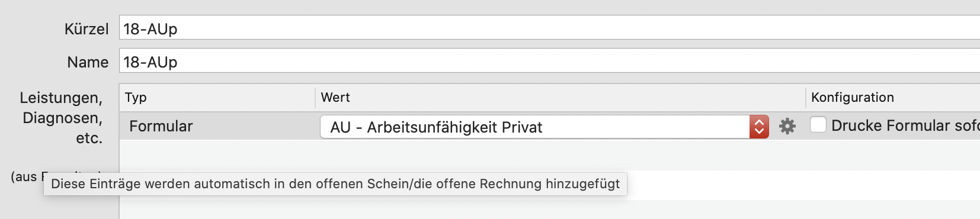This screenshot has height=219, width=980.
Task: Click the Leistungen, Diagnosen, etc. label
Action: 61,118
